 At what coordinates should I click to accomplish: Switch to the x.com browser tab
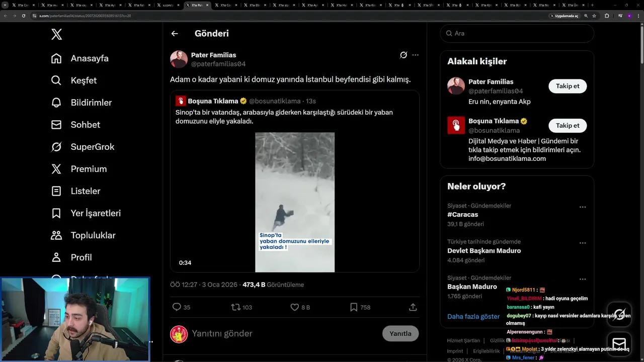(169, 5)
